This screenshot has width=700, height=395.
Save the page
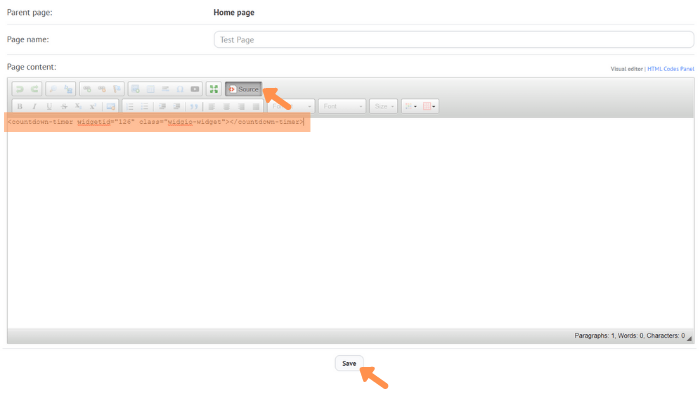349,363
